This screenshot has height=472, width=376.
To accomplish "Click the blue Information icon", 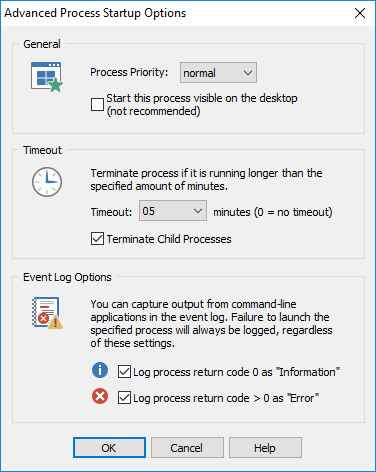I will (x=100, y=370).
